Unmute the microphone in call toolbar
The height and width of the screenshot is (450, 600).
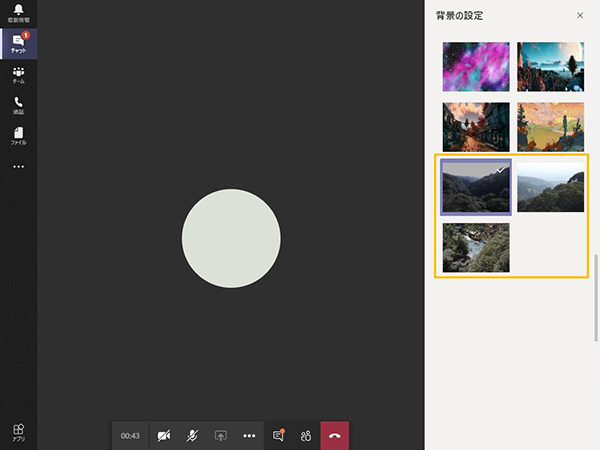tap(192, 436)
